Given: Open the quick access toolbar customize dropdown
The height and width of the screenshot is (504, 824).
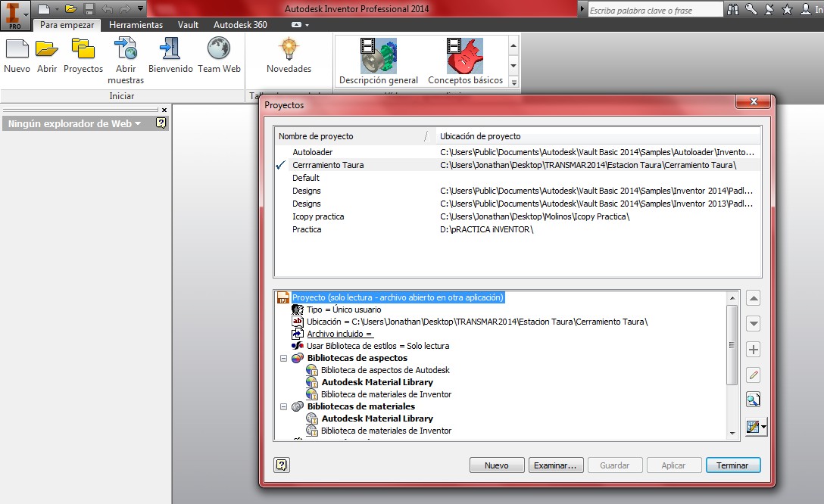Looking at the screenshot, I should point(140,8).
